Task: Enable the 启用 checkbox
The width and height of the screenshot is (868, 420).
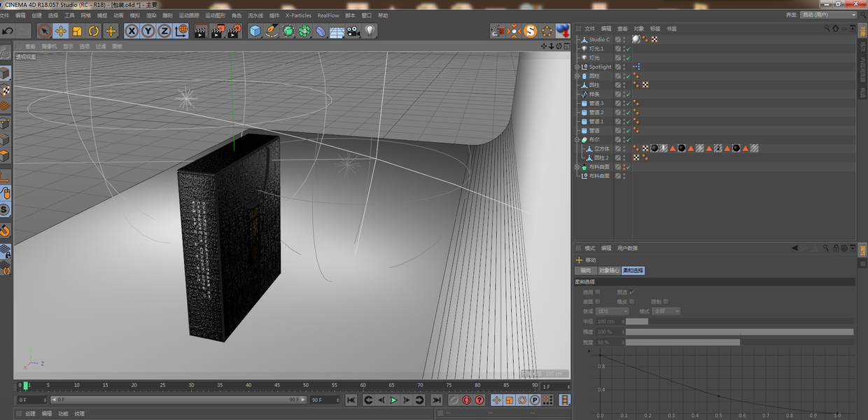Action: pos(597,292)
